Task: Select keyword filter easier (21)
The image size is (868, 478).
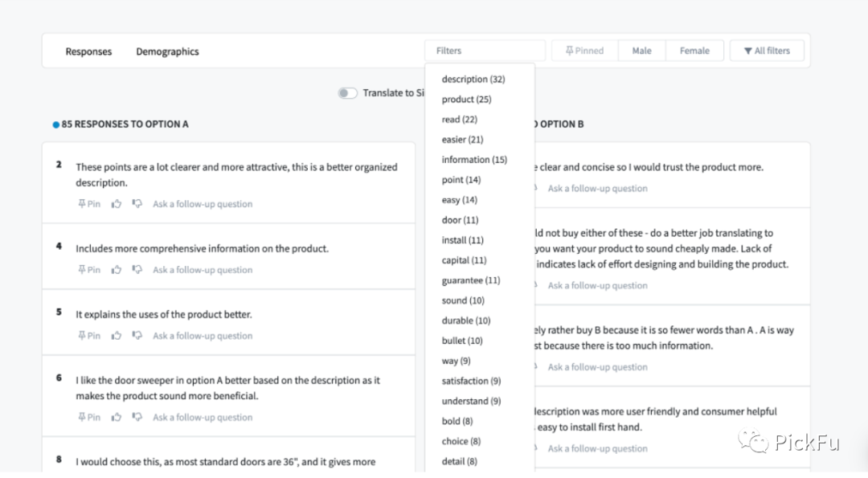Action: coord(462,140)
